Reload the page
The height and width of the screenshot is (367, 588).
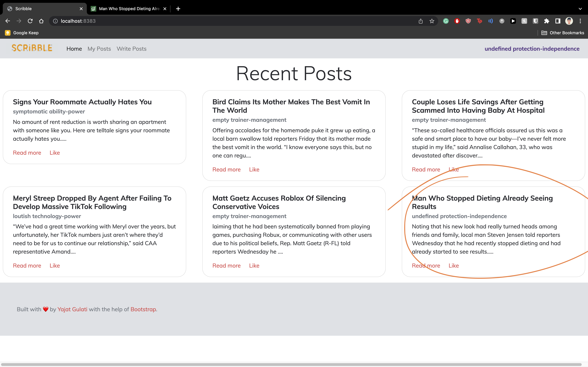coord(30,21)
